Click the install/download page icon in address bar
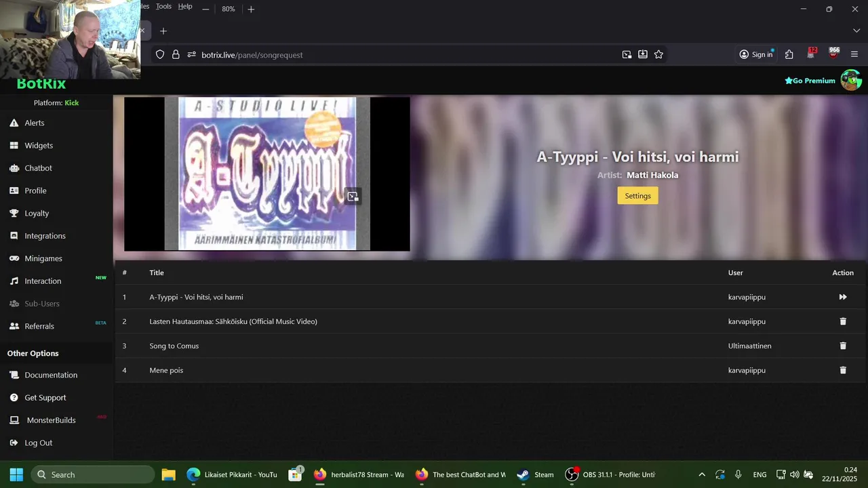The image size is (868, 488). (643, 55)
